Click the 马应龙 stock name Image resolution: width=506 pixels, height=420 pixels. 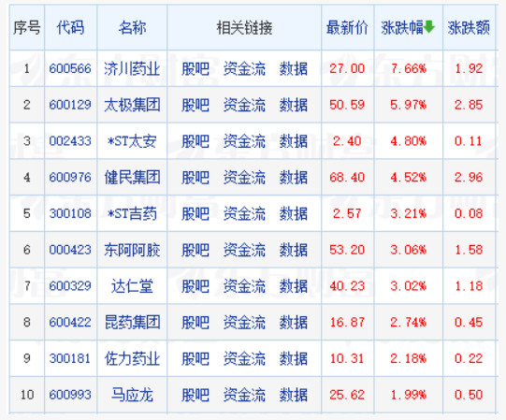pyautogui.click(x=132, y=395)
